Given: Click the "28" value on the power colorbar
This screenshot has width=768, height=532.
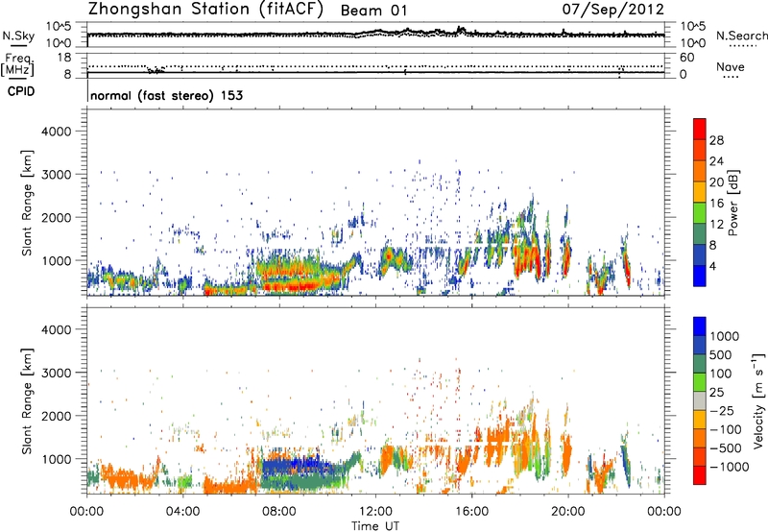Looking at the screenshot, I should [716, 140].
